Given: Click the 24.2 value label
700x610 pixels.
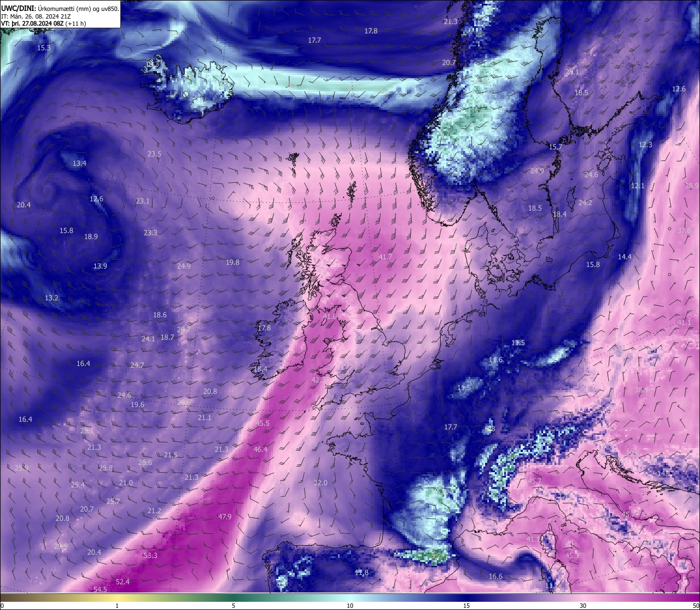Looking at the screenshot, I should 585,203.
